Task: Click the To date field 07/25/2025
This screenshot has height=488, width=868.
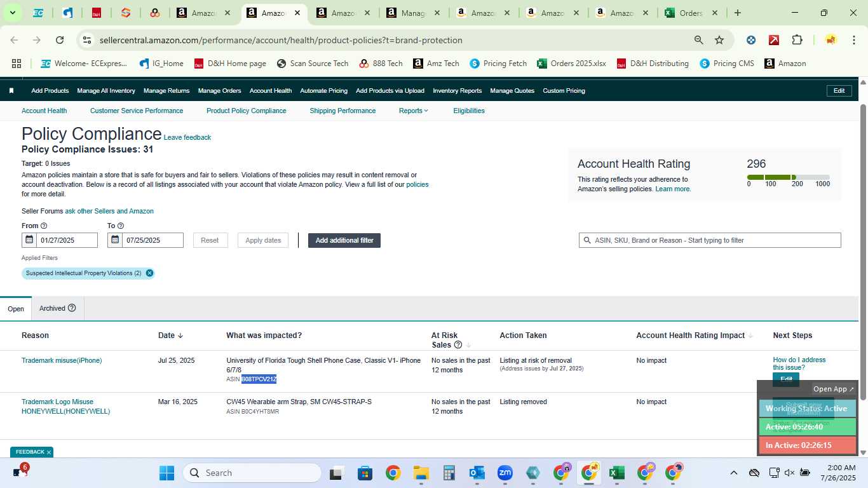Action: [x=153, y=240]
